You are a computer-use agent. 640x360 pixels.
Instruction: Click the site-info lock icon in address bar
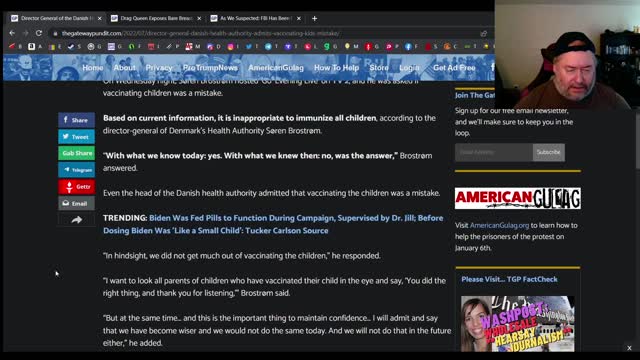[55, 33]
